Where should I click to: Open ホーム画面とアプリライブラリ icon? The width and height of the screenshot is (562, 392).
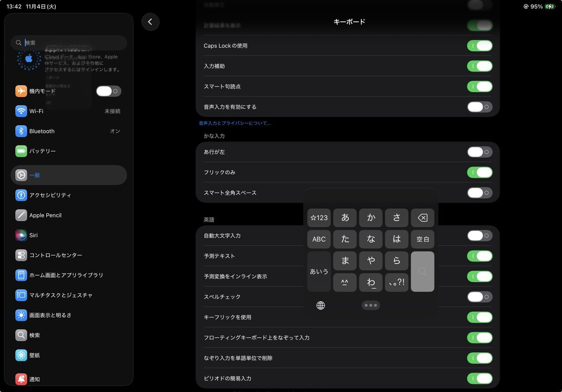click(x=21, y=275)
